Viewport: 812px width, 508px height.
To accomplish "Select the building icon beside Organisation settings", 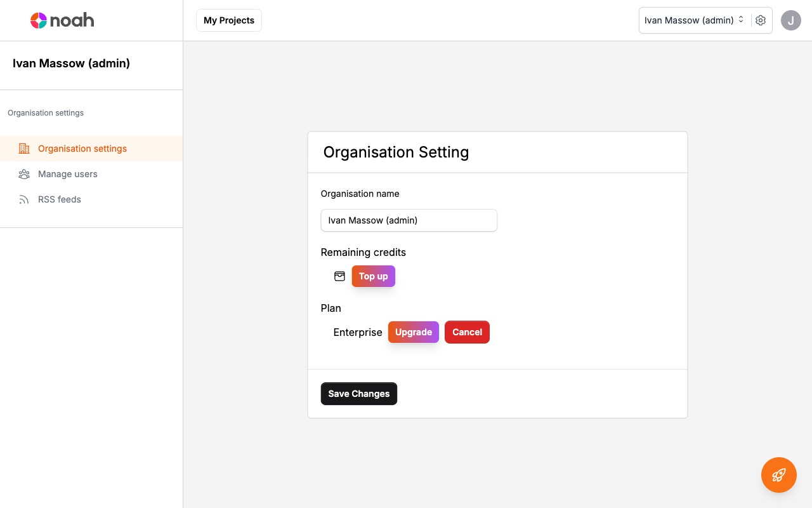I will [24, 148].
